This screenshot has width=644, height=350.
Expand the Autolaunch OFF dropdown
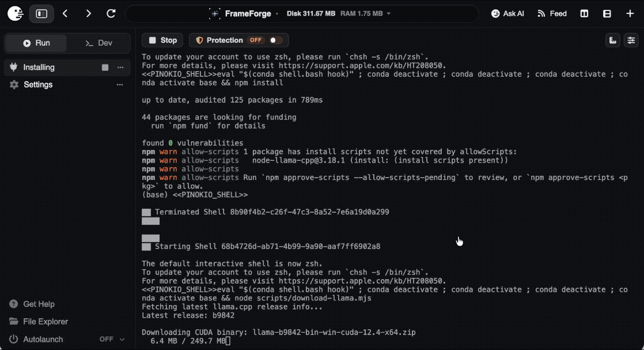[112, 339]
